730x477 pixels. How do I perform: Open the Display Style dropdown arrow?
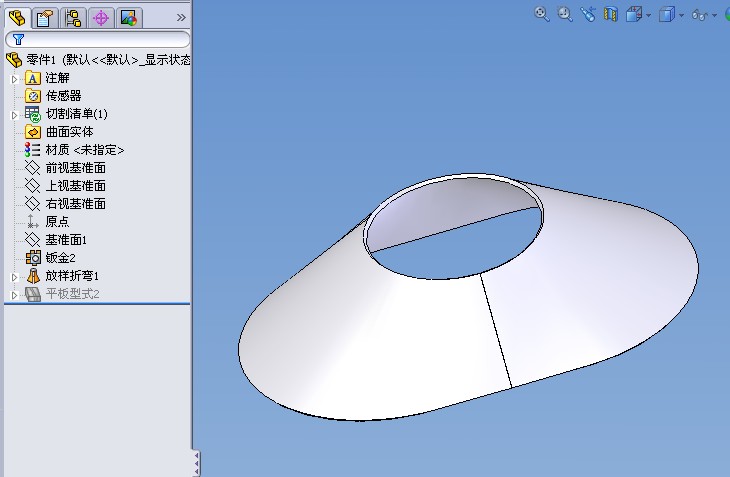pos(682,15)
